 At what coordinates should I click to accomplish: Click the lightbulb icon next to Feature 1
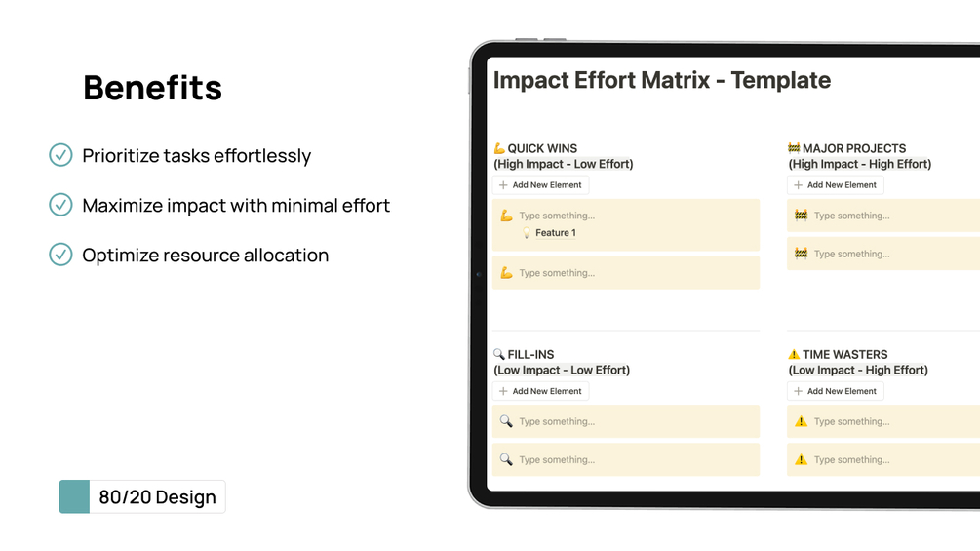[527, 233]
